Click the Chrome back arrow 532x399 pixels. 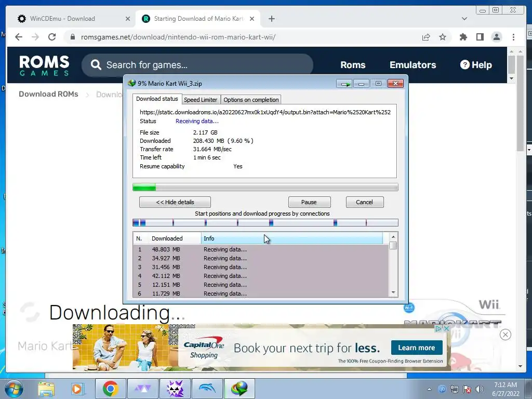click(19, 37)
